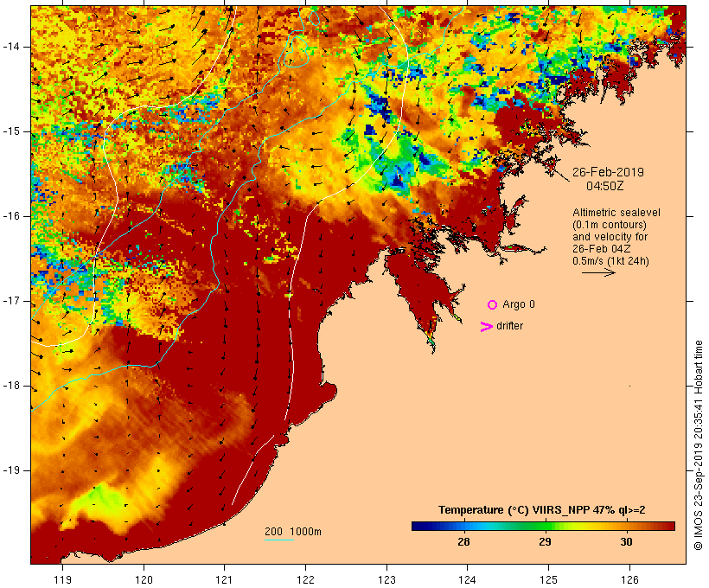The width and height of the screenshot is (709, 588).
Task: Click the color bar value 29
Action: (545, 542)
